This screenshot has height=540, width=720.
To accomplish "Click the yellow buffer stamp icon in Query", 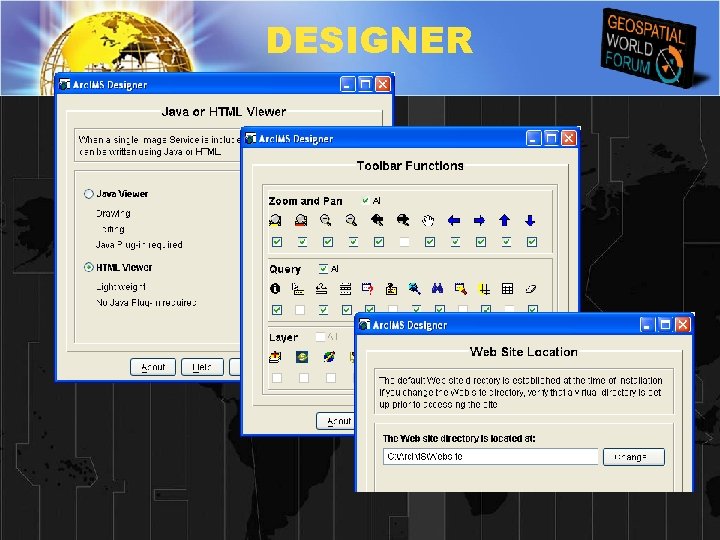I will tap(391, 288).
